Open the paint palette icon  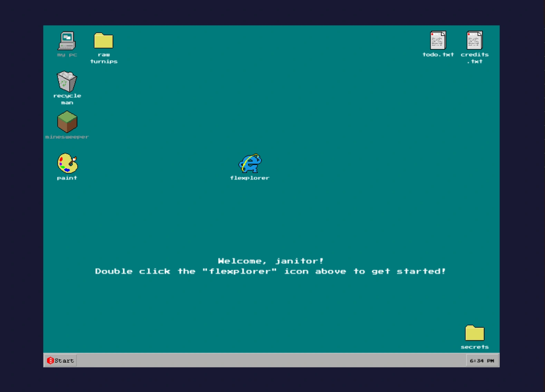[x=67, y=163]
